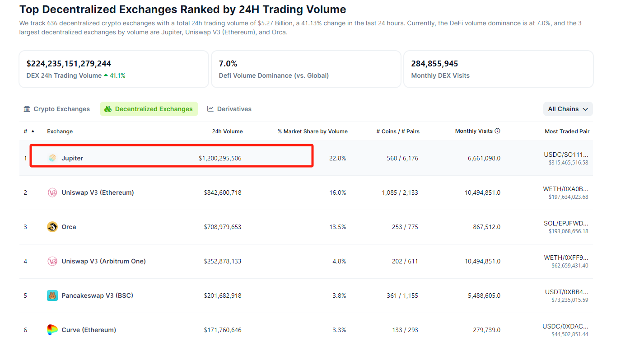This screenshot has width=644, height=338.
Task: Click the 1,085 / 2,133 pairs value
Action: point(400,192)
